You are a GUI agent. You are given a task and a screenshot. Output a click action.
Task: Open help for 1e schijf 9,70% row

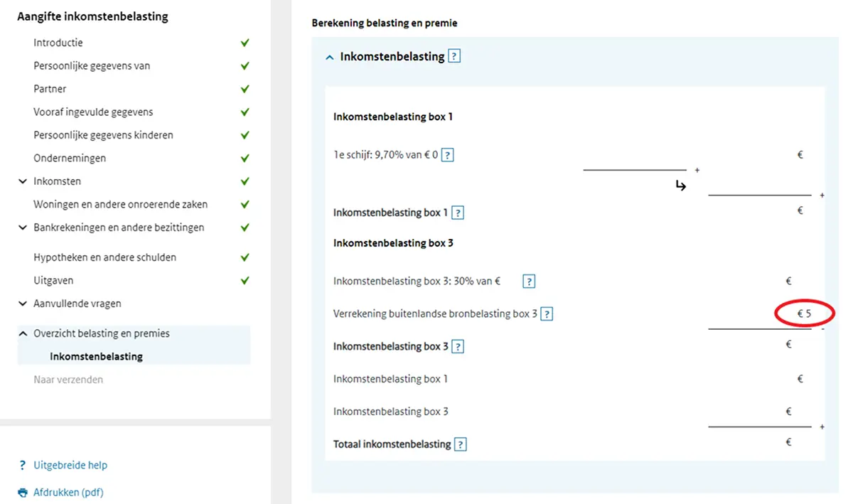448,154
